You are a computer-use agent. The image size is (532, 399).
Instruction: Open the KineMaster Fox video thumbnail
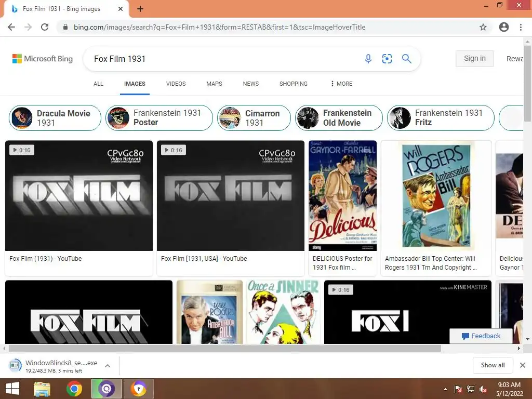[408, 312]
